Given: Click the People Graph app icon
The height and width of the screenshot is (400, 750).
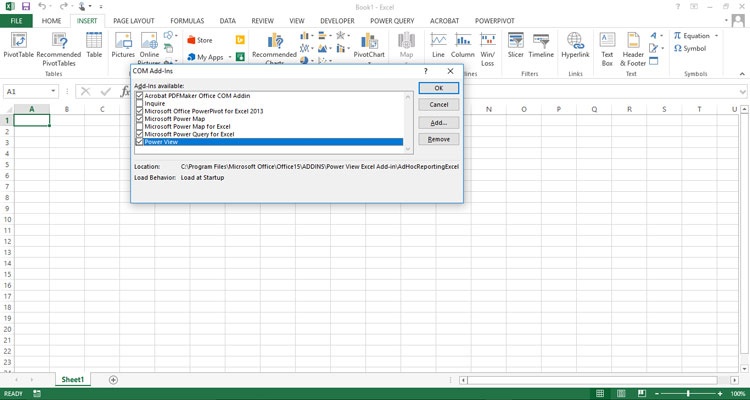Looking at the screenshot, I should coord(240,57).
